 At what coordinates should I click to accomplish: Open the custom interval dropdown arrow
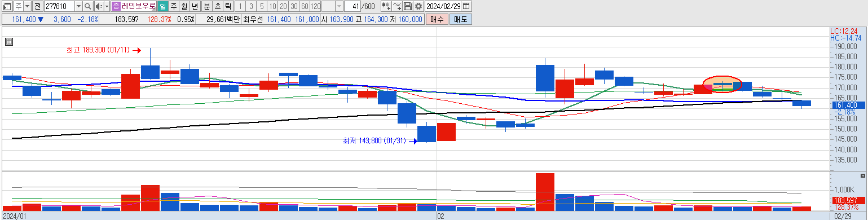coord(339,6)
